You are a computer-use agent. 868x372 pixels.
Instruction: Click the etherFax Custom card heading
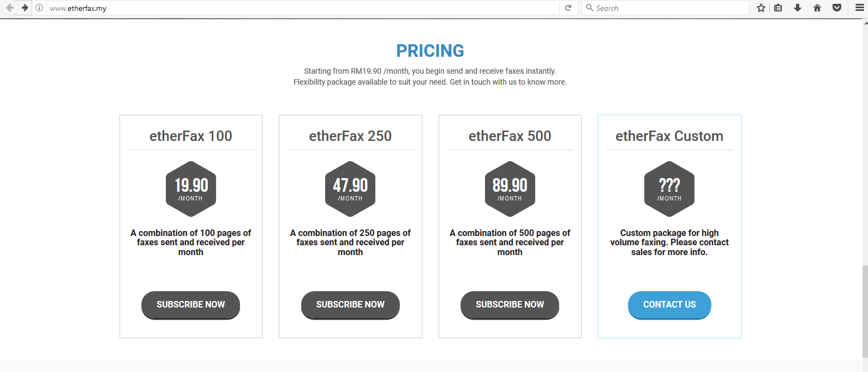[x=669, y=136]
